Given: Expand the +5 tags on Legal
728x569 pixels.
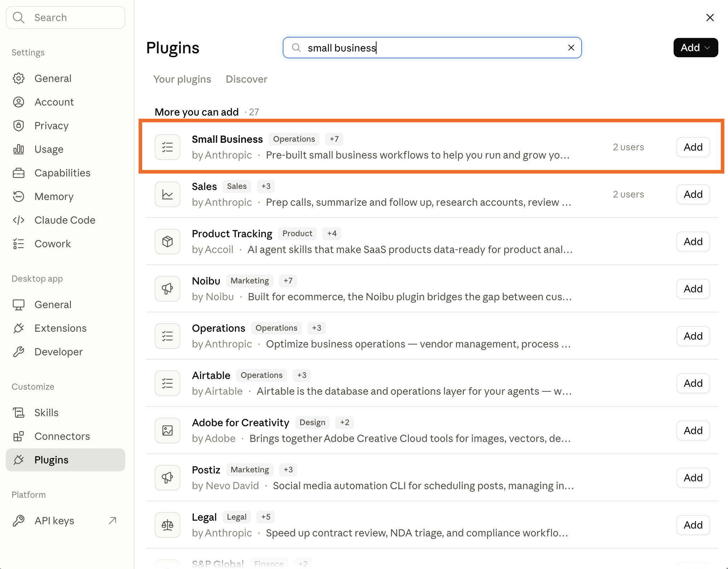Looking at the screenshot, I should point(266,517).
